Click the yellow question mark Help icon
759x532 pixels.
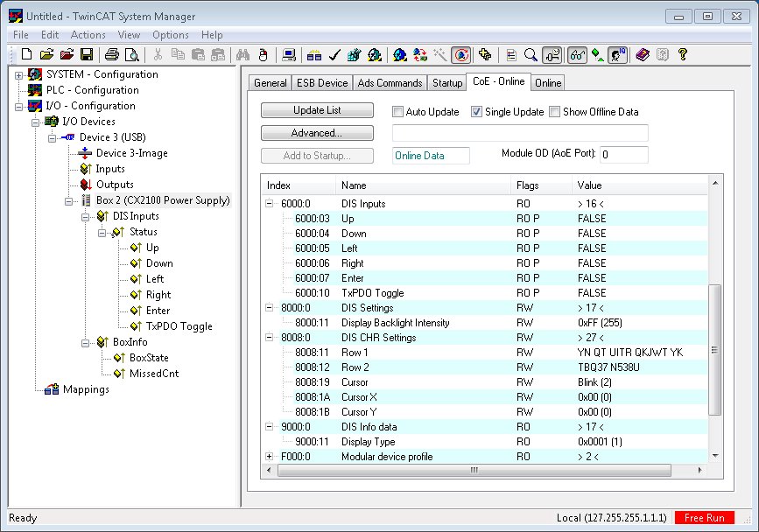coord(683,54)
